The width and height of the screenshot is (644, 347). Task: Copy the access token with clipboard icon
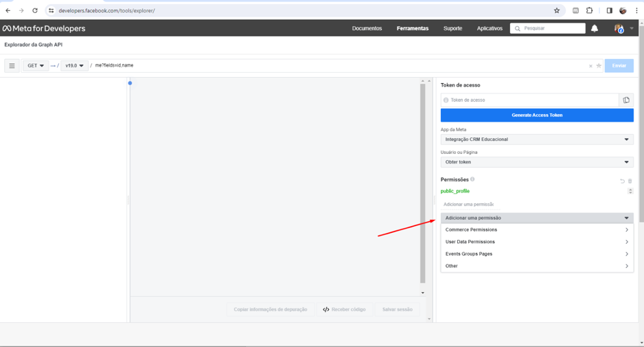[x=626, y=100]
